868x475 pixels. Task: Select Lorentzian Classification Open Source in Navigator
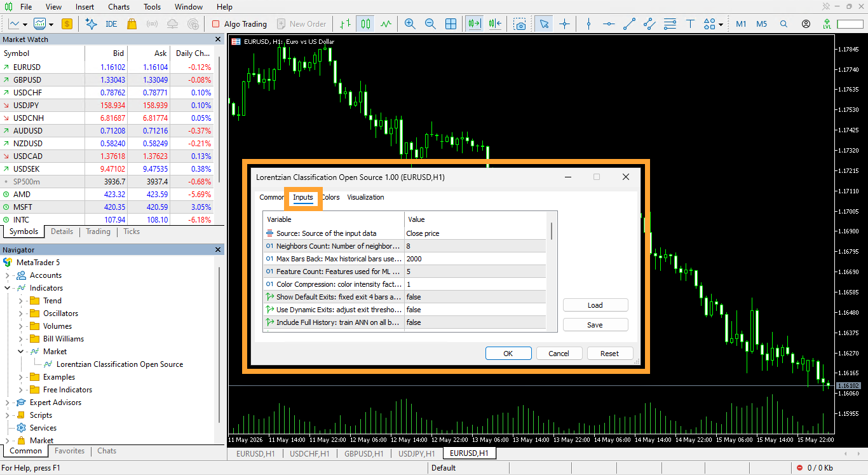click(x=119, y=364)
